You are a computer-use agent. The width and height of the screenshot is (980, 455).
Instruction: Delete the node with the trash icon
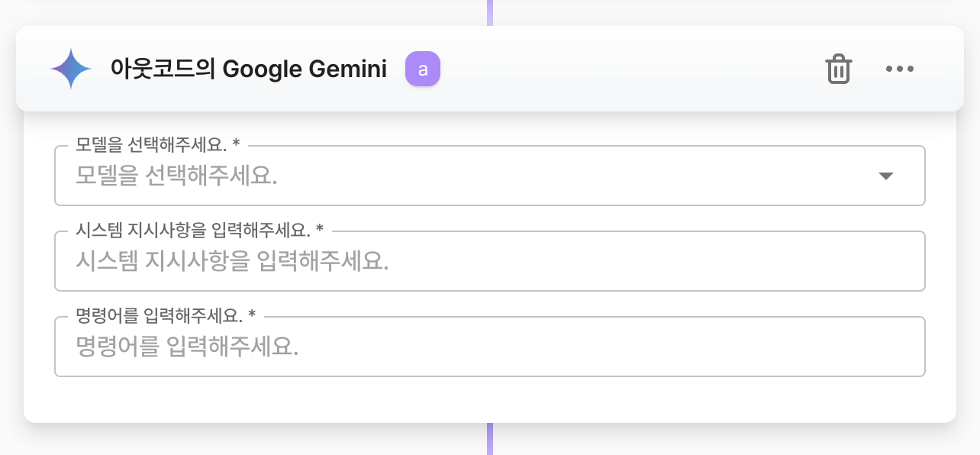[x=838, y=69]
